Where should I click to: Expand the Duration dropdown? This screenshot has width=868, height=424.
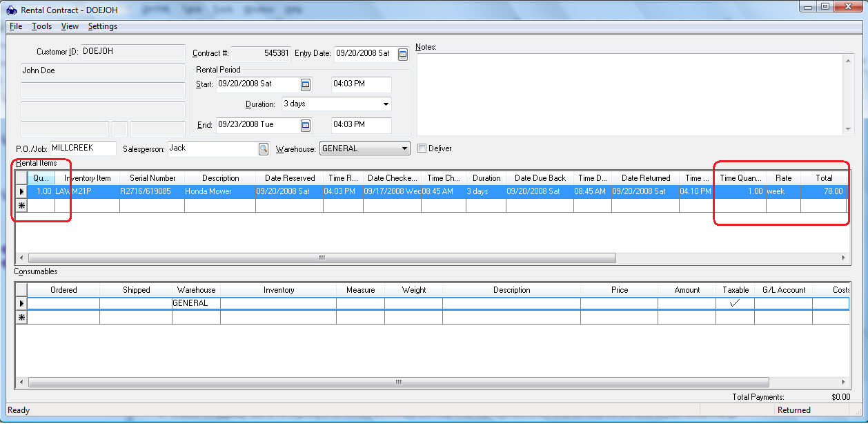(385, 104)
